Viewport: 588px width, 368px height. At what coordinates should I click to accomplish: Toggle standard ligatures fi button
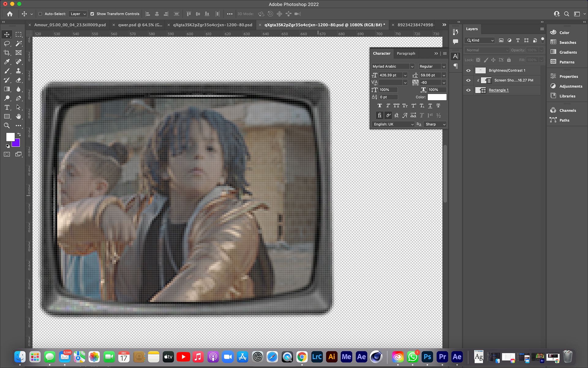(x=380, y=115)
